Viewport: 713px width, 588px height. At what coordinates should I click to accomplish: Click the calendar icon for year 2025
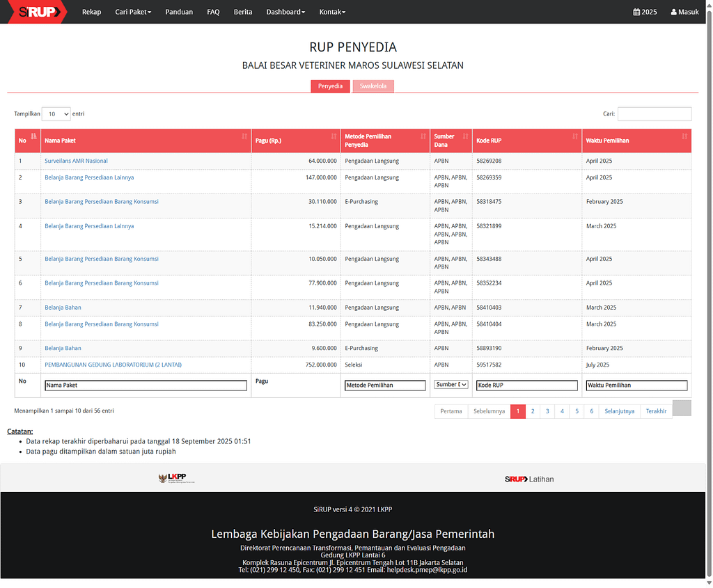click(x=636, y=12)
